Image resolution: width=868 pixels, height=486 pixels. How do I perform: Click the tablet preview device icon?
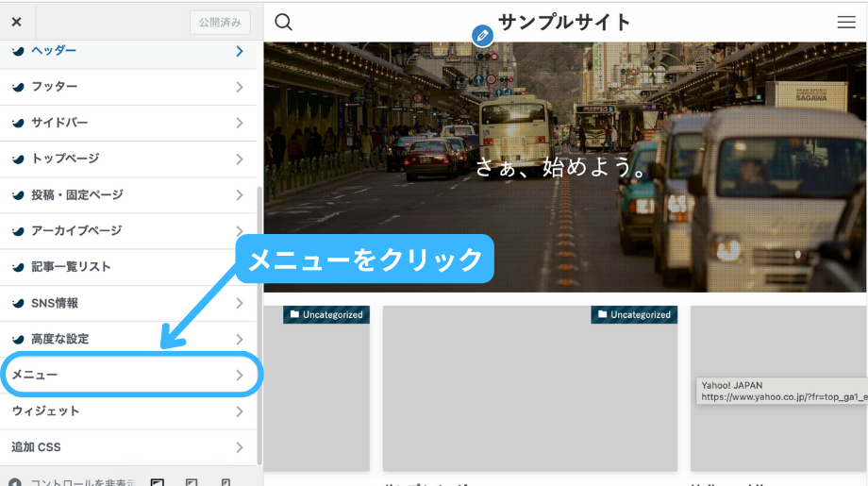pyautogui.click(x=192, y=482)
